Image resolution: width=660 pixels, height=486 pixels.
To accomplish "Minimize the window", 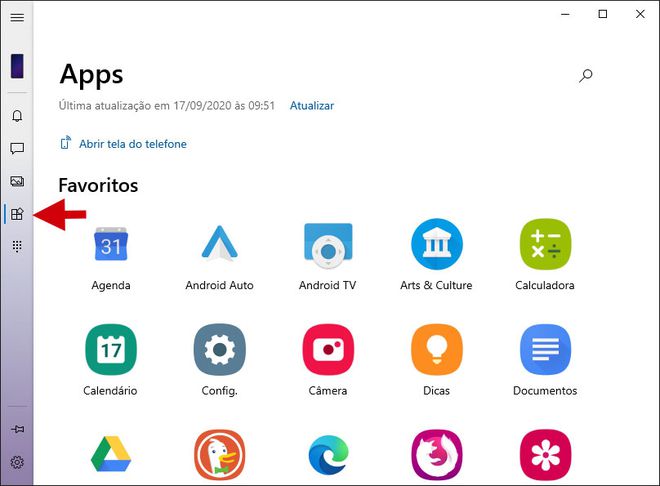I will (x=565, y=14).
